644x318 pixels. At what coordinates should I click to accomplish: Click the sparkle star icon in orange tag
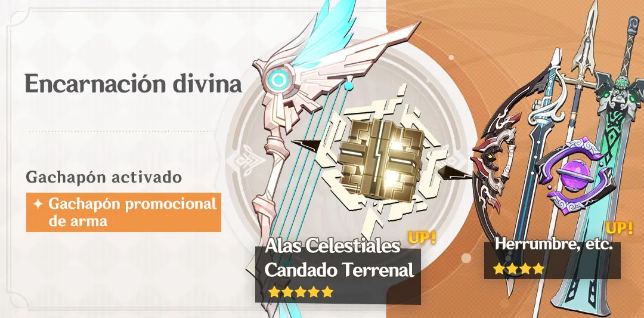38,204
